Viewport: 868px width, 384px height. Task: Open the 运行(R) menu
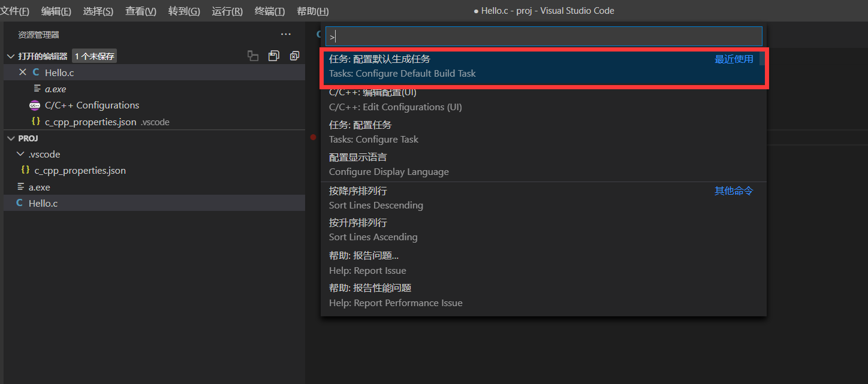[227, 11]
